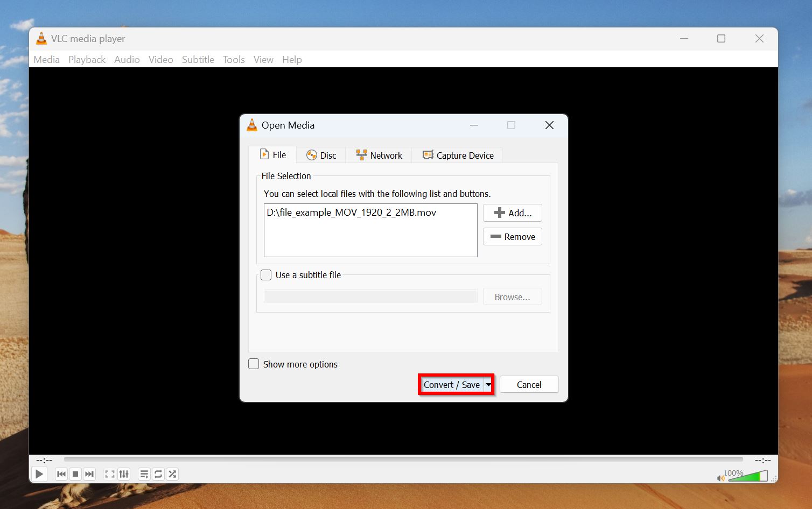Close the VLC media player window
Viewport: 812px width, 509px height.
click(x=759, y=39)
